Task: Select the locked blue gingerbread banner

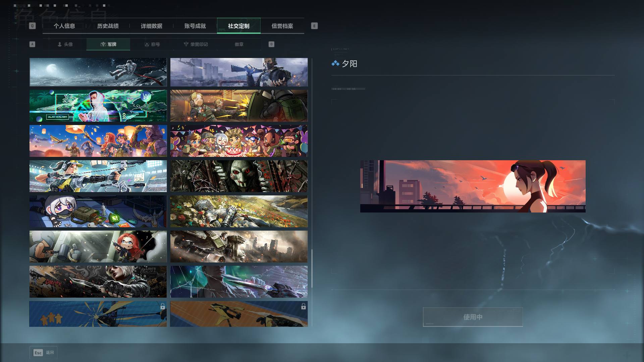Action: tap(98, 314)
